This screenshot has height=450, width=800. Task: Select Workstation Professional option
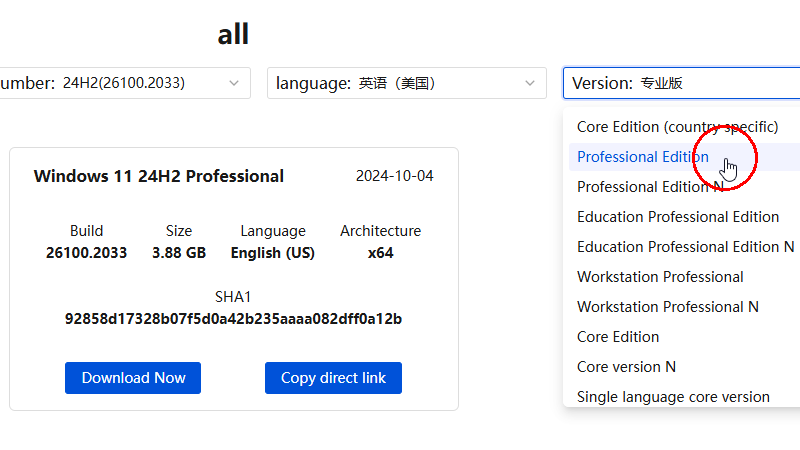[x=660, y=277]
